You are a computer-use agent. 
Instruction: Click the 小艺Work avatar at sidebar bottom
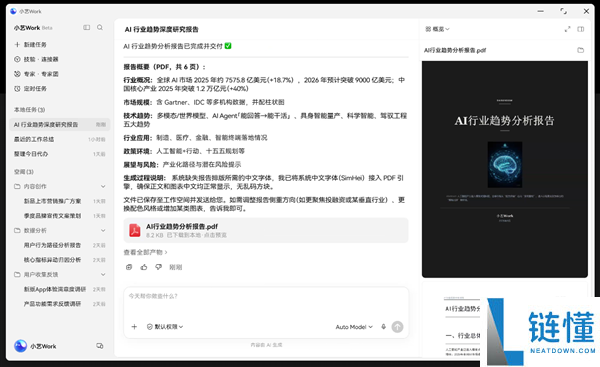[20, 346]
